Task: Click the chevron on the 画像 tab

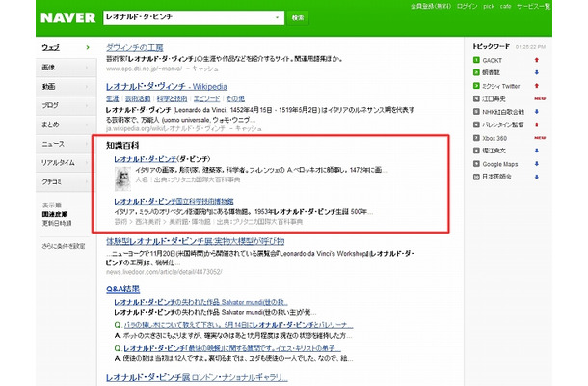Action: (x=87, y=68)
